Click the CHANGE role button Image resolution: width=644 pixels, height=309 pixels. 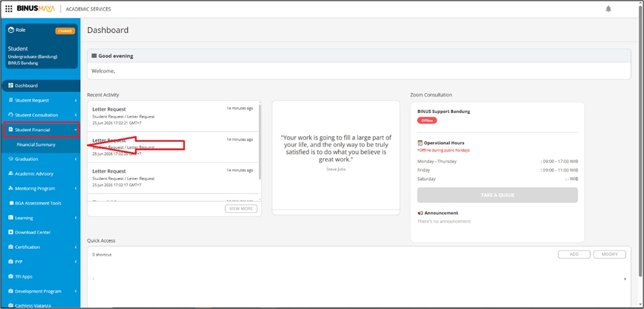click(65, 31)
